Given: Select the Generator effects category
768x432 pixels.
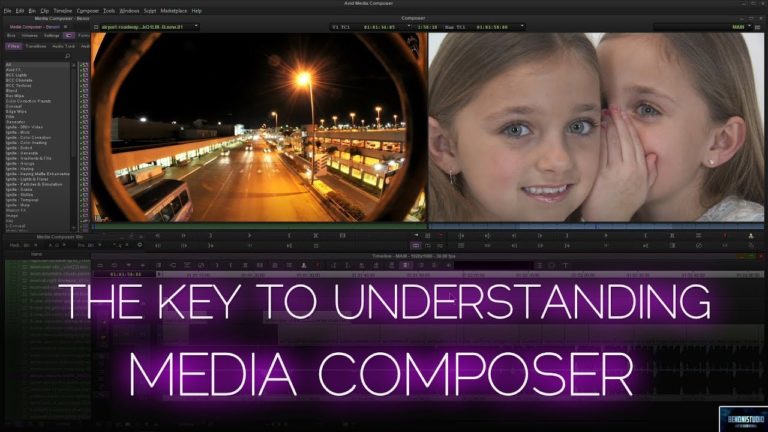Looking at the screenshot, I should tap(37, 122).
